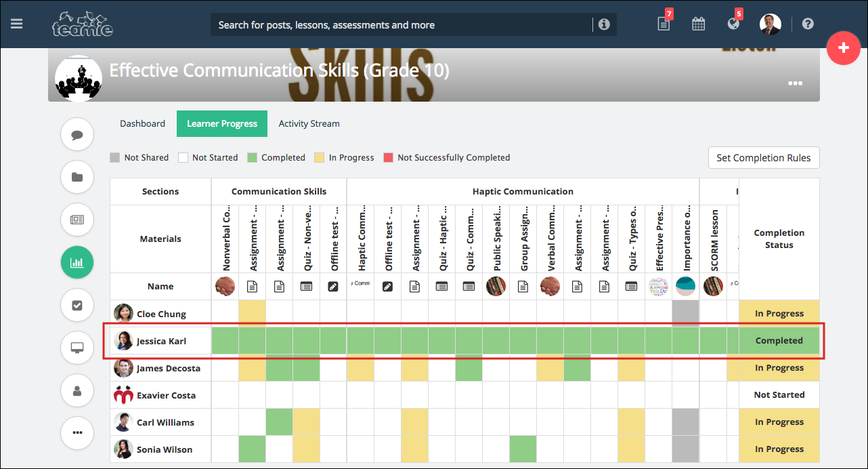Click Jessica Karl's Completed status cell
This screenshot has width=868, height=469.
779,341
